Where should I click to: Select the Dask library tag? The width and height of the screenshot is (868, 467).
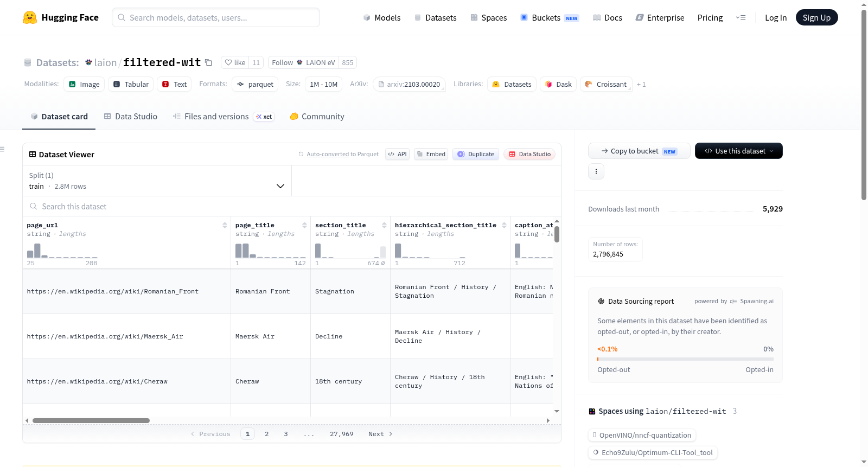point(558,84)
